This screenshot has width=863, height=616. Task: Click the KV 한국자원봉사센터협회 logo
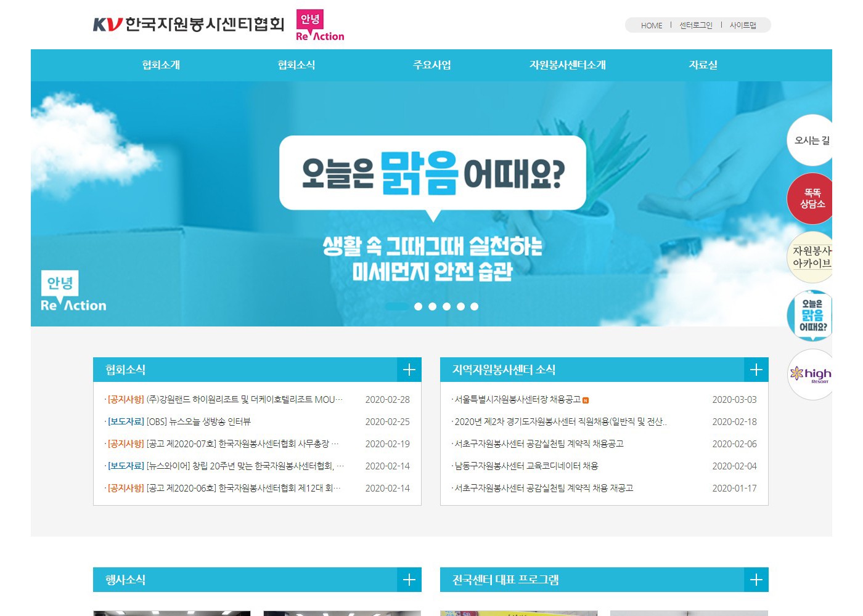tap(188, 24)
